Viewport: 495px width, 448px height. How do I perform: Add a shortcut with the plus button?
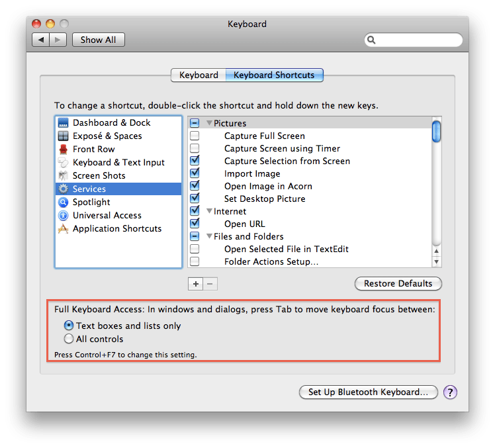pyautogui.click(x=196, y=284)
